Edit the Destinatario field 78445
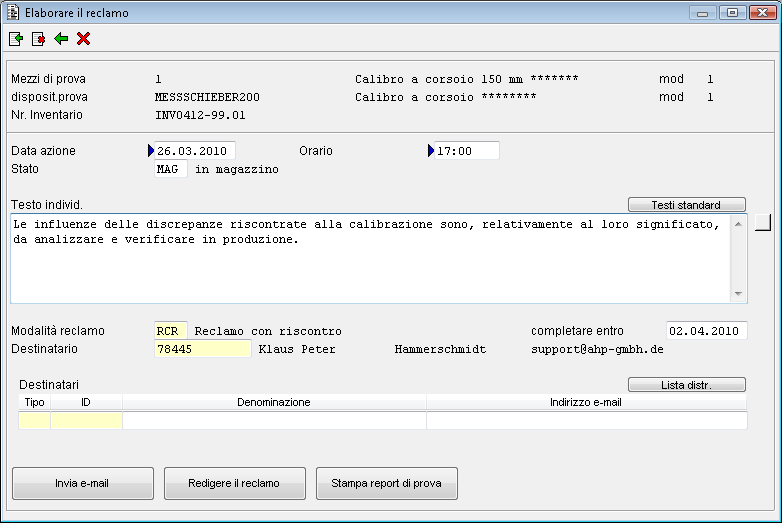Screen dimensions: 782x523 [202, 349]
